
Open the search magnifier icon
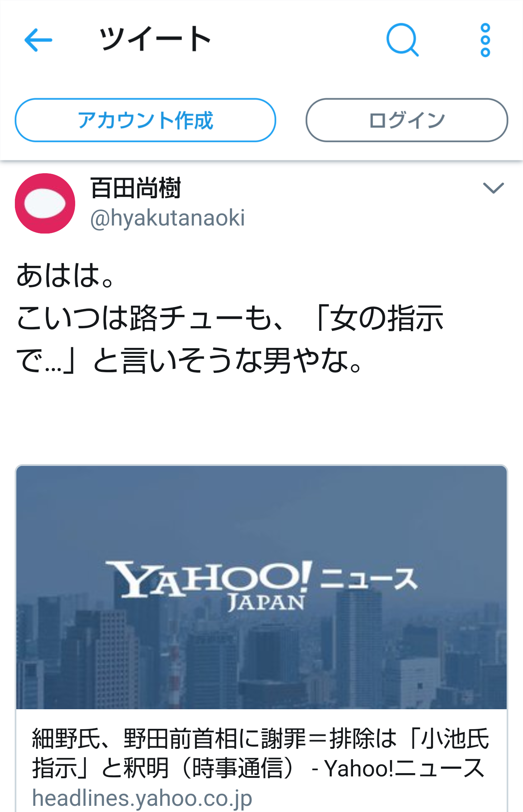[x=402, y=40]
